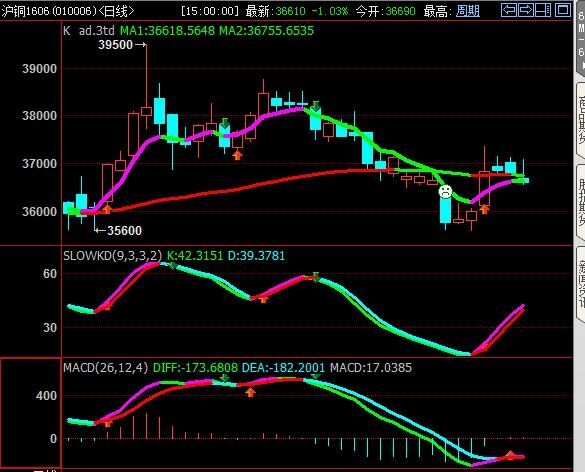585x472 pixels.
Task: Select the 商品期货 side tab
Action: [581, 119]
